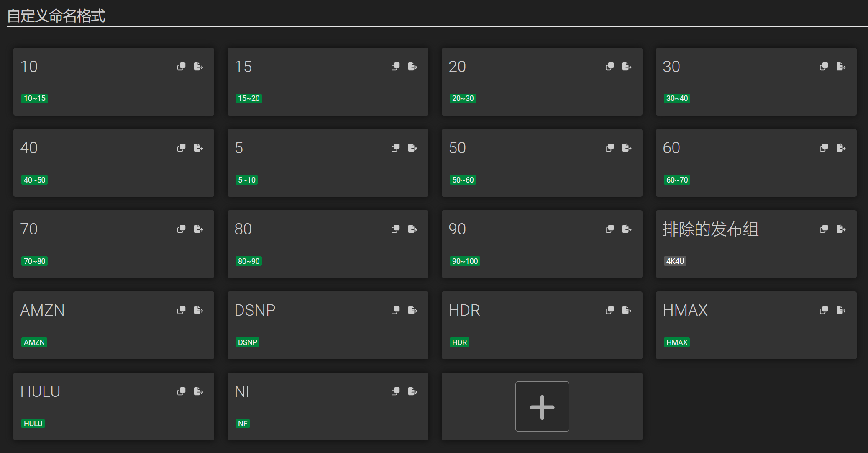Screen dimensions: 868x453
Task: Export the HULU custom format
Action: point(198,391)
